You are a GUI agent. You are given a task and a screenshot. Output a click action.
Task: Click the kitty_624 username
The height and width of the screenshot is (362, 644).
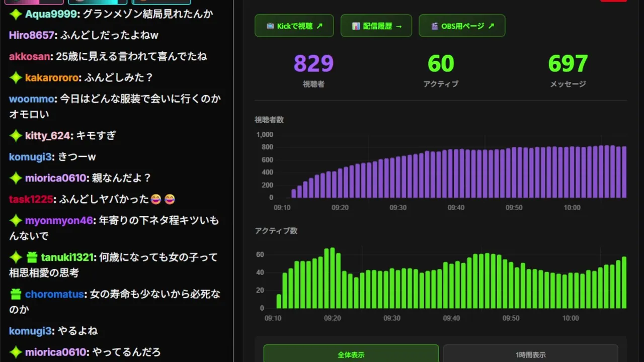47,136
